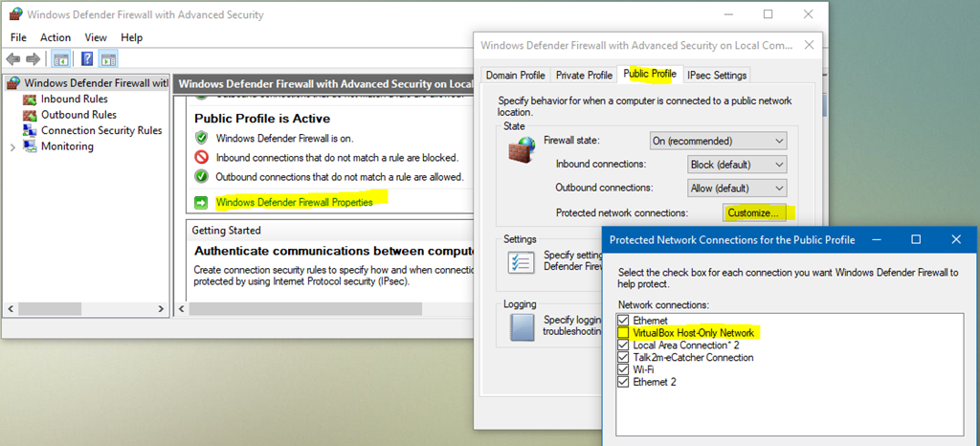Expand the Monitoring tree node

[x=13, y=146]
